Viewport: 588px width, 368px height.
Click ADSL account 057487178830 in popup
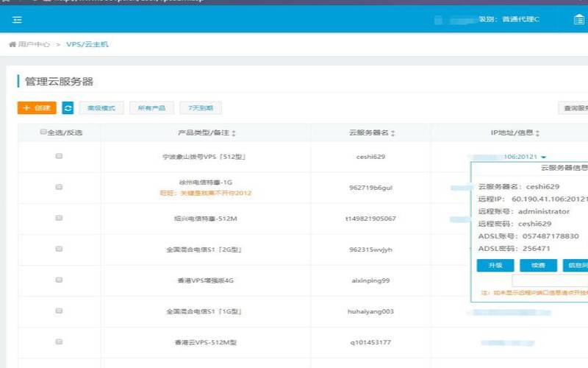pos(551,236)
